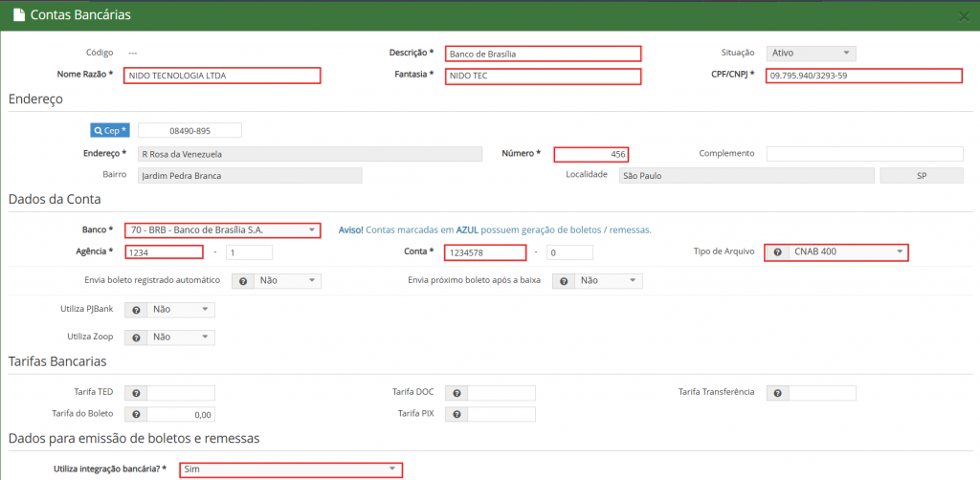The width and height of the screenshot is (980, 480).
Task: Click help icon for Tarifa do Boleto
Action: pos(136,414)
